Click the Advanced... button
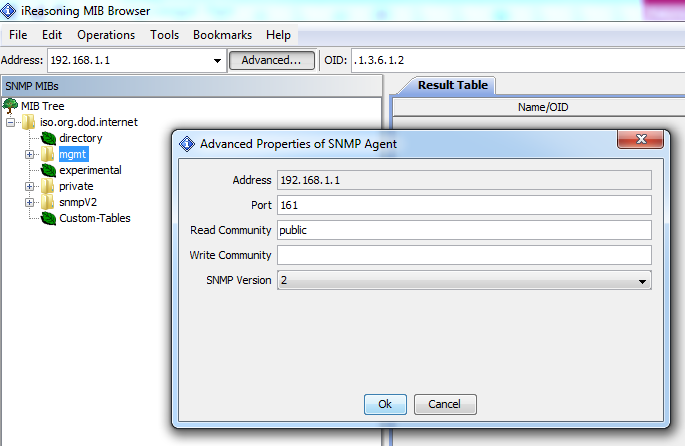The height and width of the screenshot is (446, 685). point(272,60)
